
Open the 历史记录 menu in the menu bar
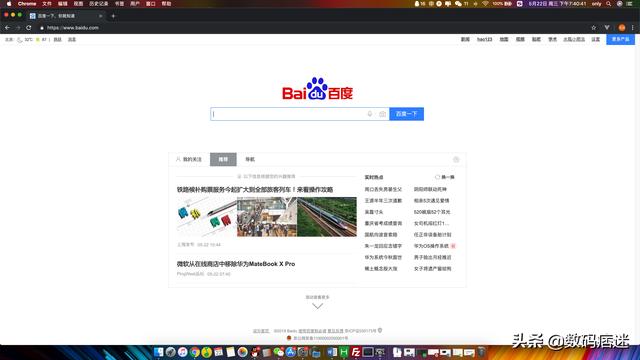[x=99, y=4]
